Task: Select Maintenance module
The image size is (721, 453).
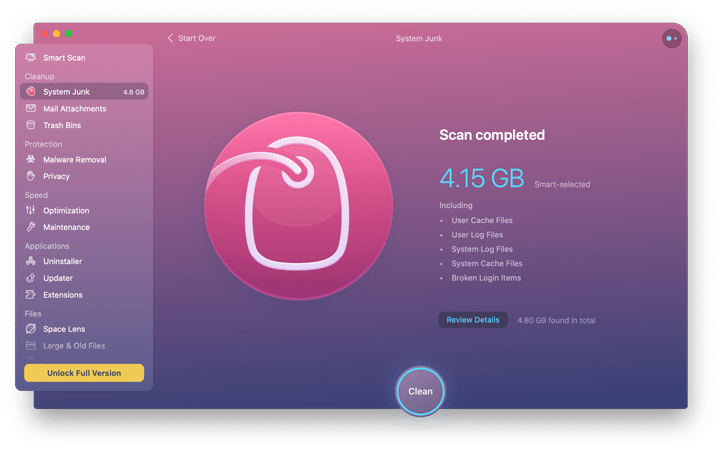Action: click(x=84, y=227)
